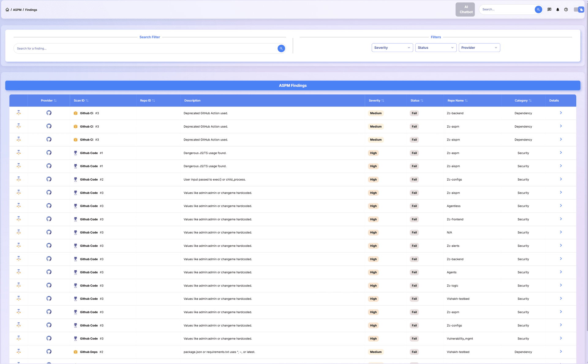This screenshot has height=364, width=588.
Task: Click the Vishakh-testbed repo name in the Github Code #3 row
Action: (458, 299)
